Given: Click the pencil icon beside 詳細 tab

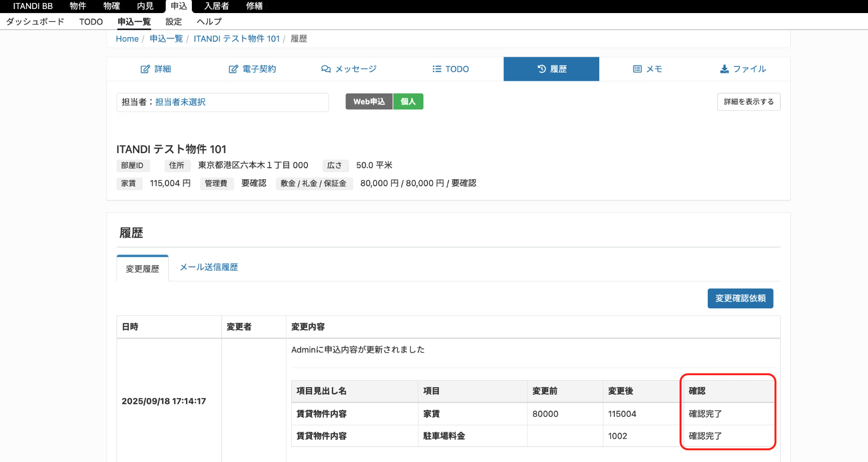Looking at the screenshot, I should tap(145, 69).
